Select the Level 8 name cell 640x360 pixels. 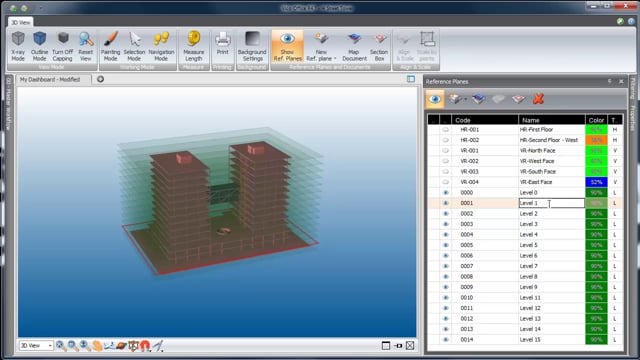tap(551, 277)
